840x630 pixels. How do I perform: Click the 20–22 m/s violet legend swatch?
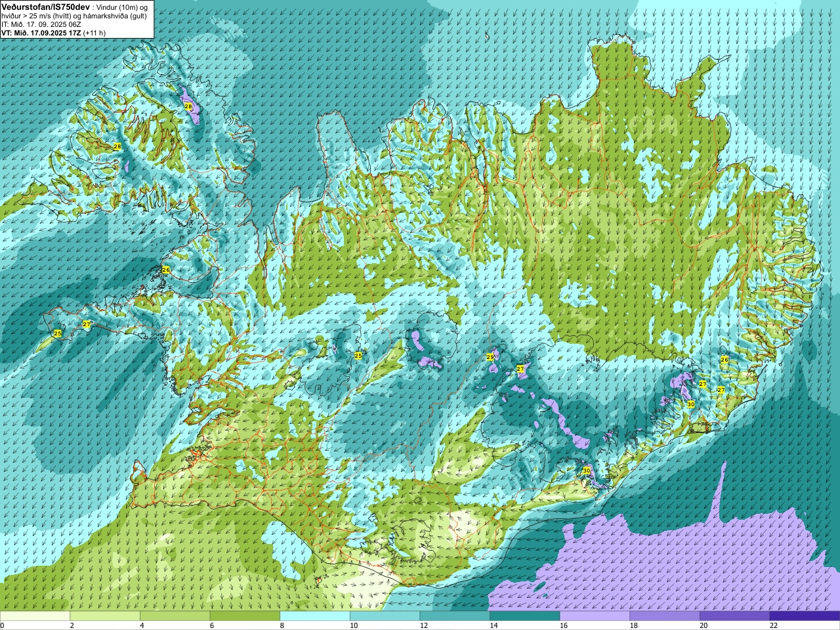pos(734,616)
